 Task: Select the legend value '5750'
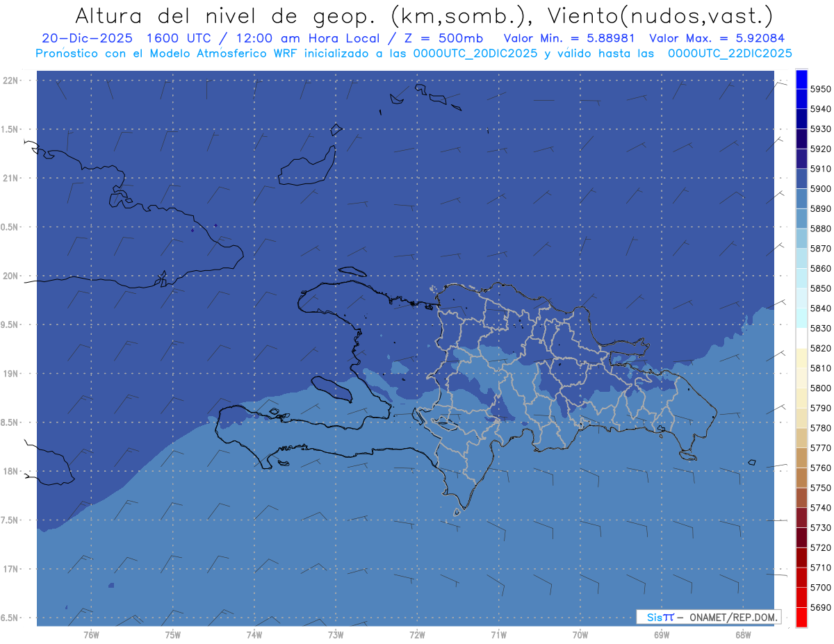(820, 488)
